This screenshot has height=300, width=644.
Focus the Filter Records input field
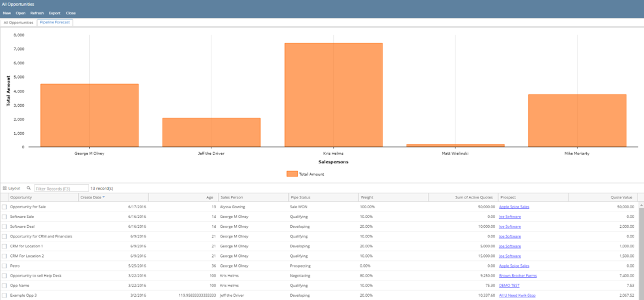(x=61, y=188)
